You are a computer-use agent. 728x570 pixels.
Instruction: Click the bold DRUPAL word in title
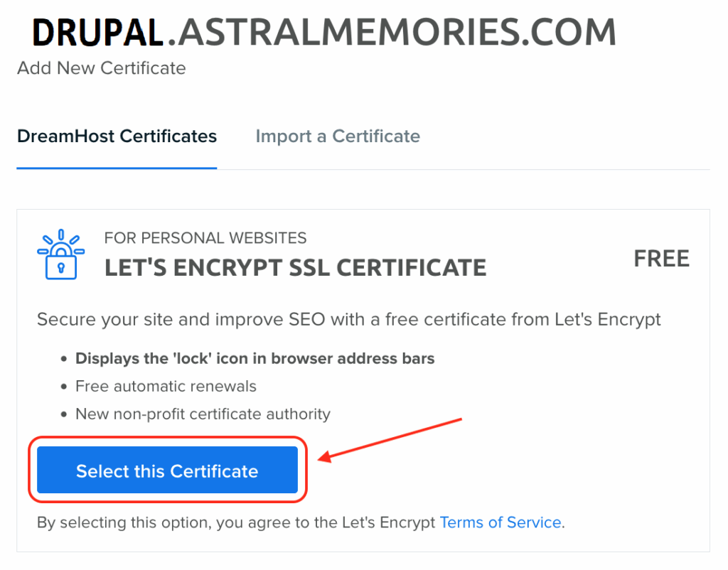[98, 32]
